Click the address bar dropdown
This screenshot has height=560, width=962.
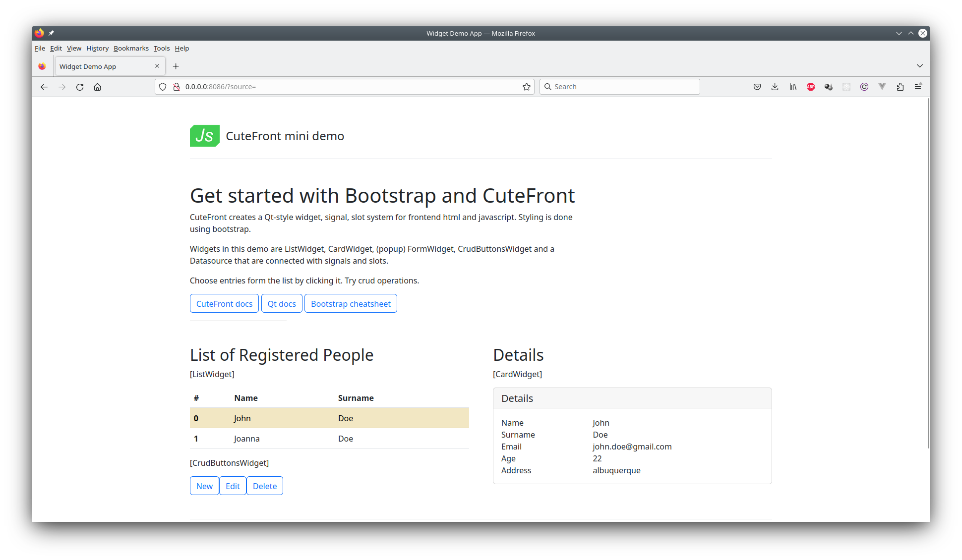(x=919, y=65)
